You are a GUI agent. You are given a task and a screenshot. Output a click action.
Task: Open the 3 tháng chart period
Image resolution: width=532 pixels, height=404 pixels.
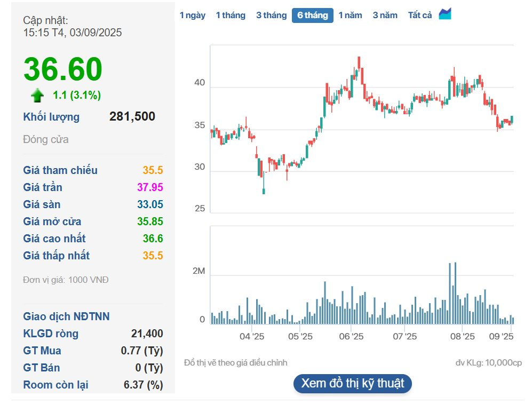tap(271, 15)
